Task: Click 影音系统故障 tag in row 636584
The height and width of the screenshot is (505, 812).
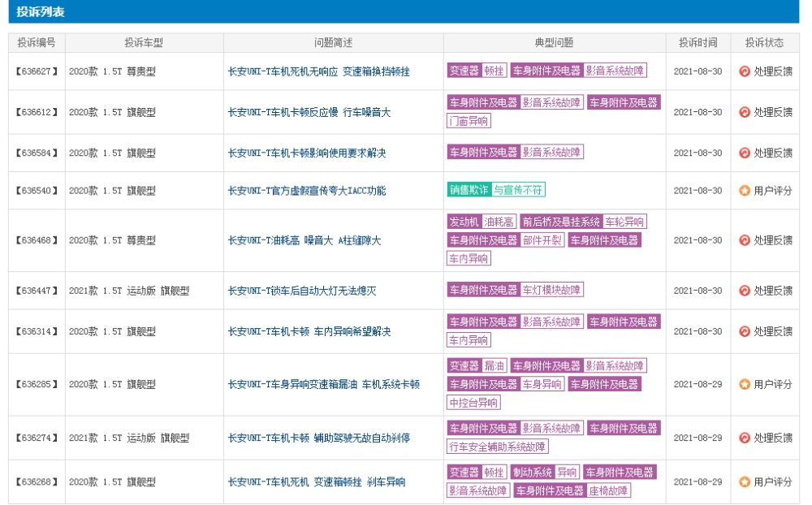Action: 551,152
